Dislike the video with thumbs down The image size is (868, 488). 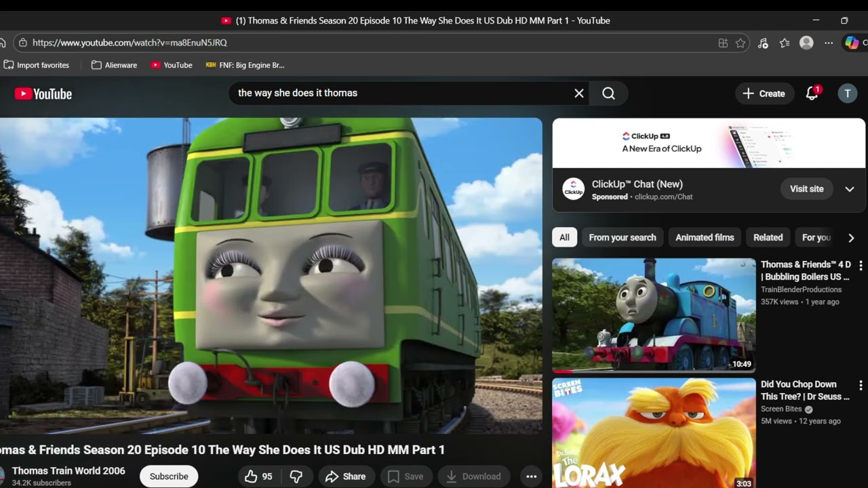[x=296, y=476]
